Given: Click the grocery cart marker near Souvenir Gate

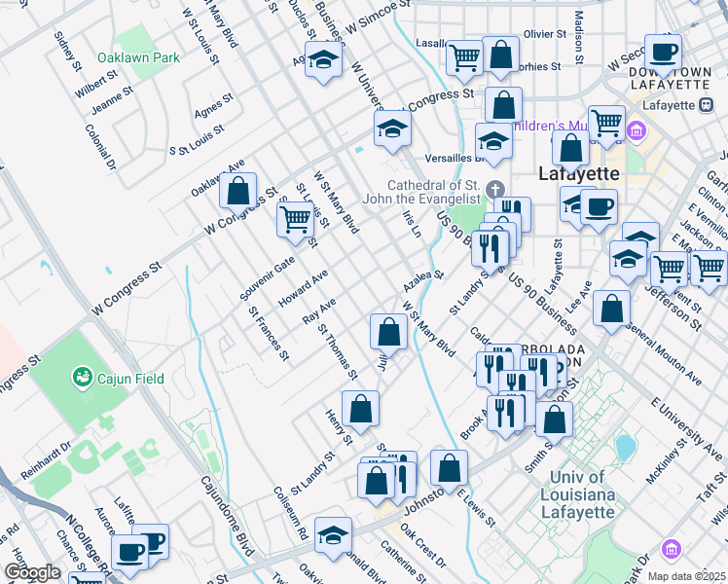Looking at the screenshot, I should click(x=295, y=221).
